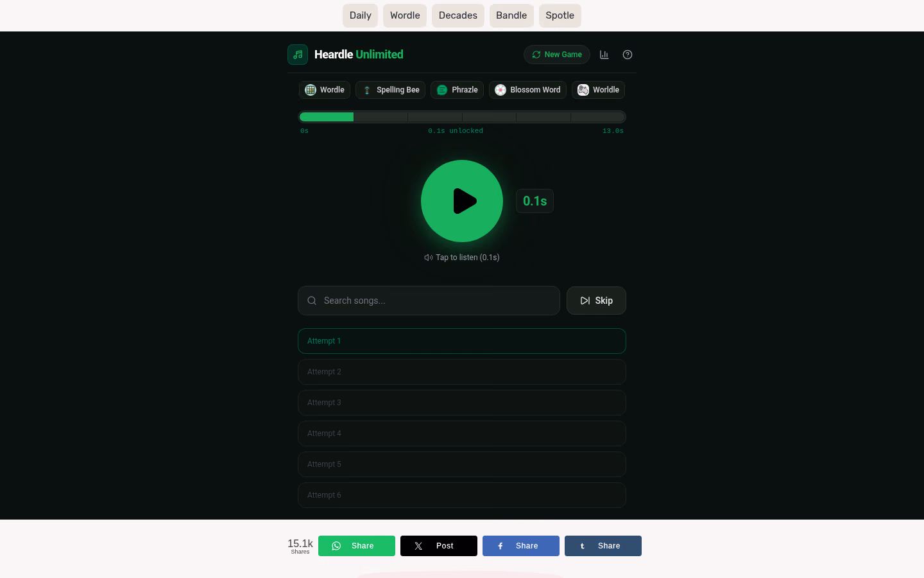Share on WhatsApp
The image size is (924, 578).
click(357, 546)
